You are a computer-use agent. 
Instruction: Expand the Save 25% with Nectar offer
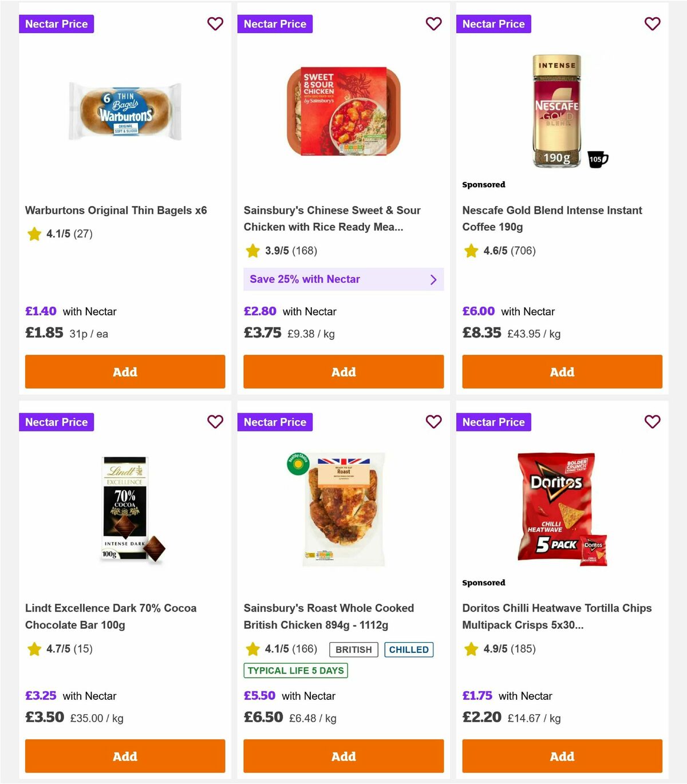point(343,279)
